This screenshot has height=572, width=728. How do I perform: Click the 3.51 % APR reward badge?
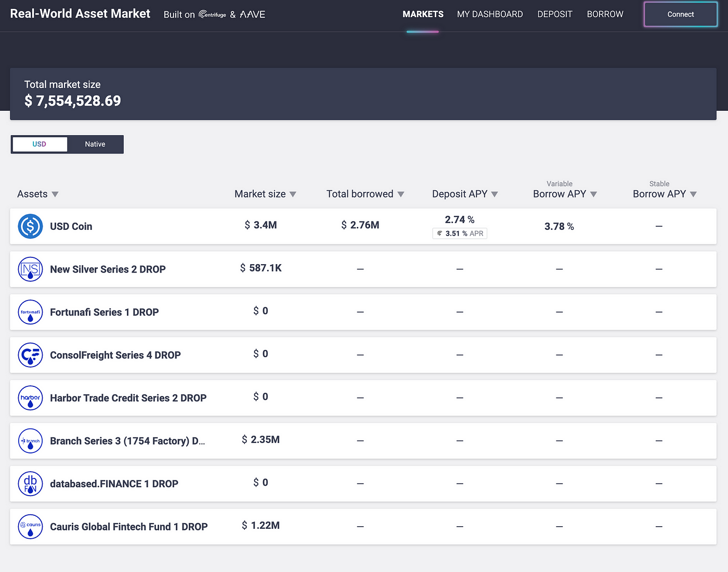coord(460,233)
